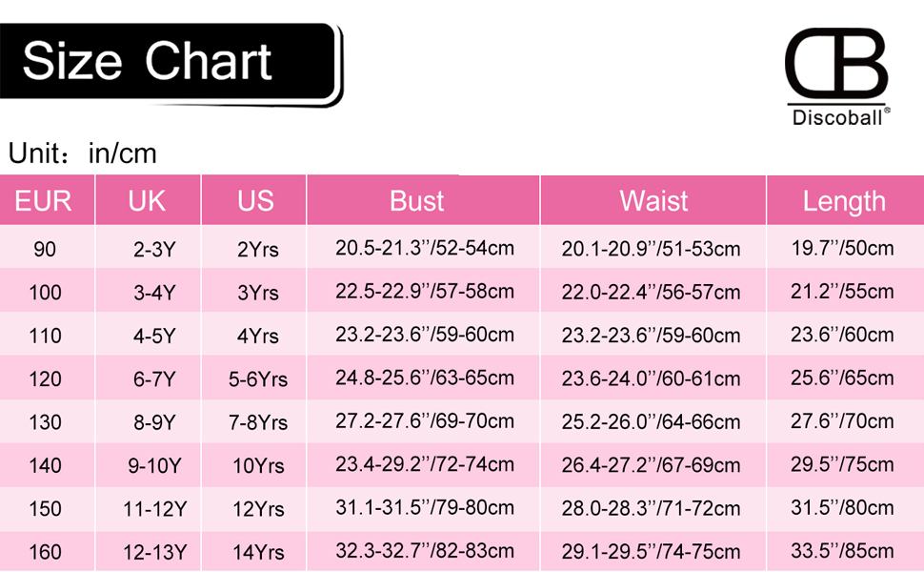
Task: Click the US column header
Action: pos(255,201)
